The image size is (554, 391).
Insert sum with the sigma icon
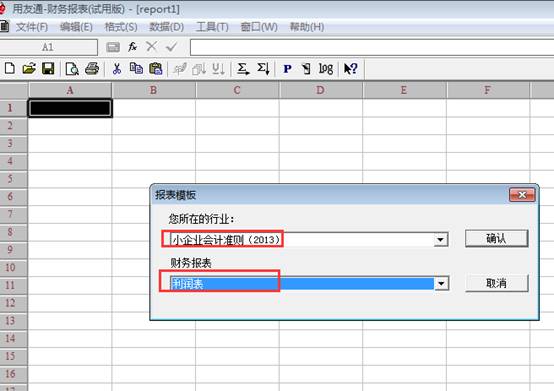click(243, 69)
